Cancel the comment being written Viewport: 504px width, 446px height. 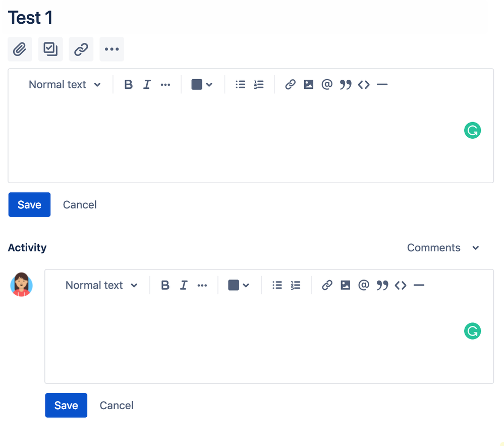116,405
